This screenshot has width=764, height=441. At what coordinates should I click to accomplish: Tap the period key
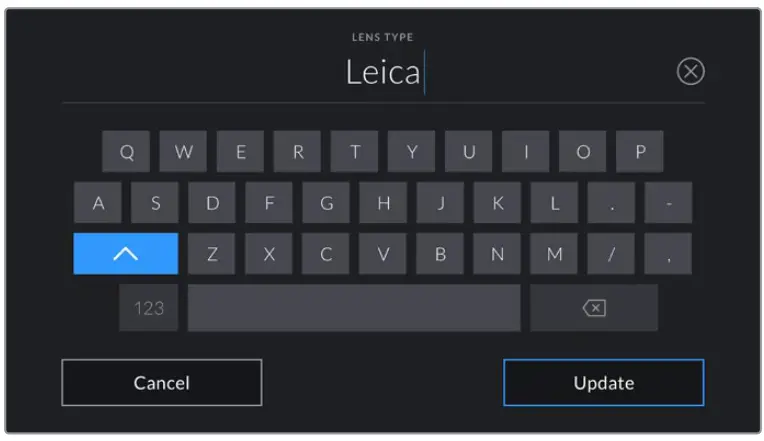611,203
